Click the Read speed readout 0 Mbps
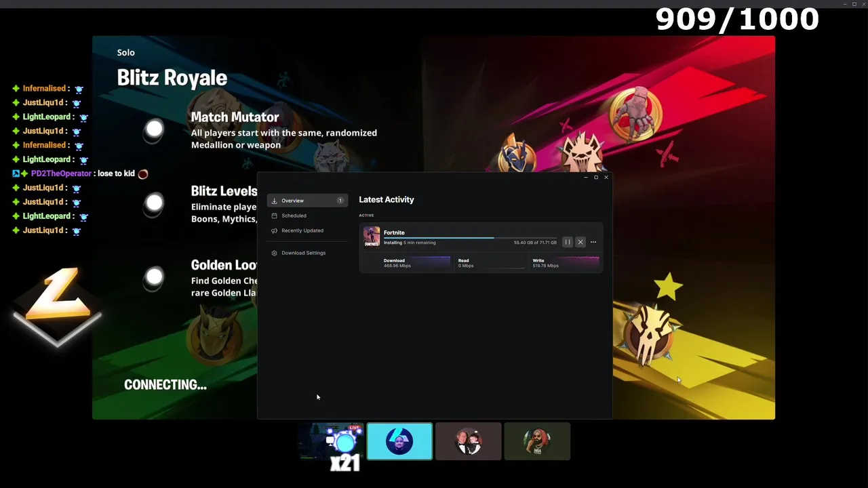This screenshot has height=488, width=868. [466, 266]
